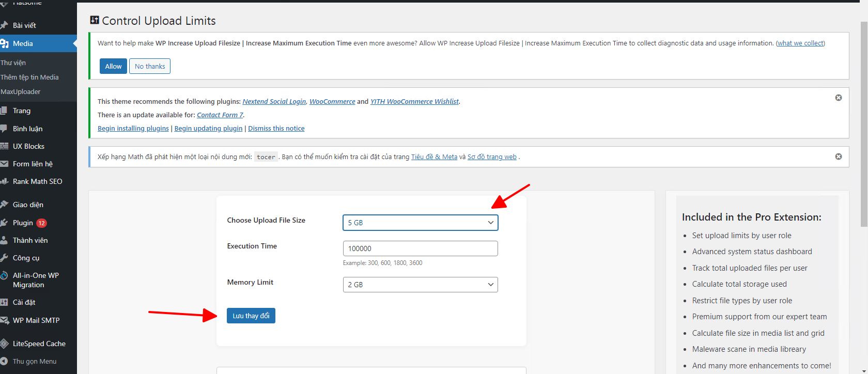Click the Cài đặt settings icon
868x374 pixels.
4,302
